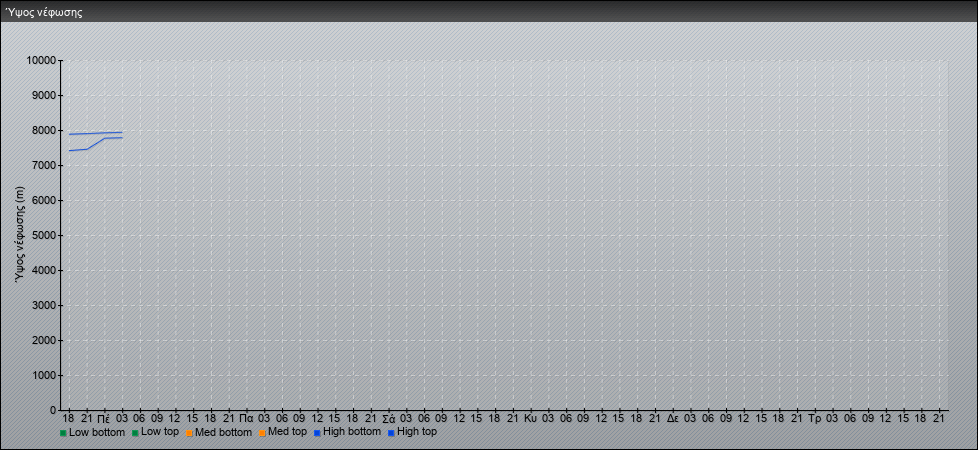Screen dimensions: 978x450
Task: Click the last "21" hour label on x-axis
Action: pos(939,418)
